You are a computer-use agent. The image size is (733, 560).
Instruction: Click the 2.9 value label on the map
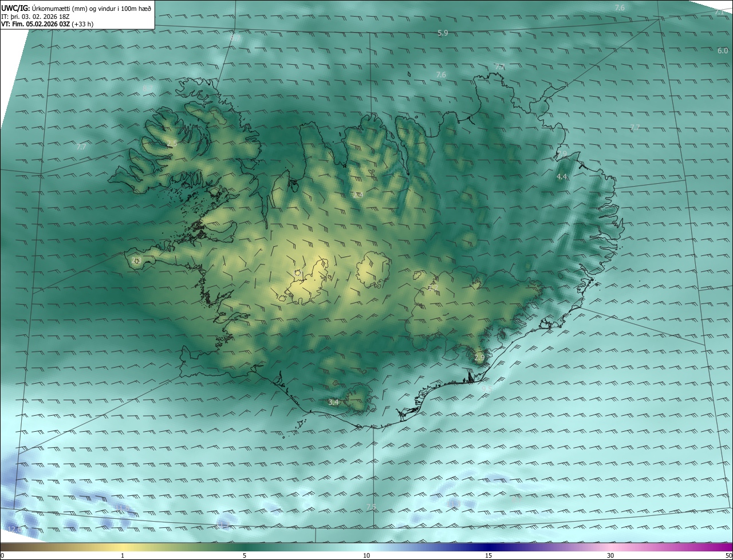479,357
